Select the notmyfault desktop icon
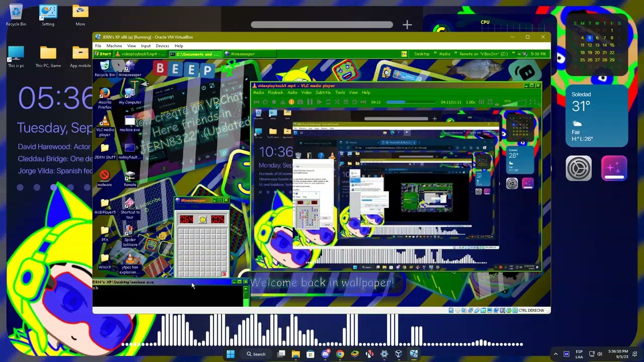This screenshot has width=644, height=362. [x=130, y=151]
